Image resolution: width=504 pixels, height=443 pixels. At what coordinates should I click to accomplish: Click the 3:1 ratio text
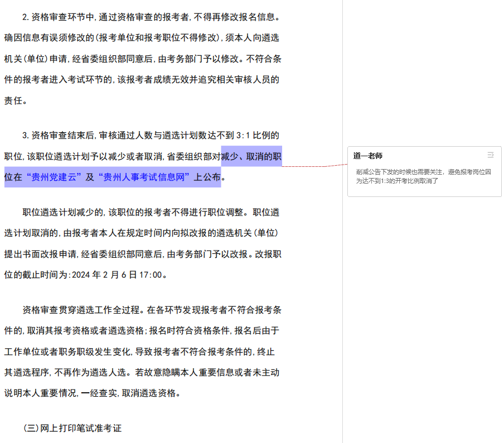pyautogui.click(x=244, y=135)
